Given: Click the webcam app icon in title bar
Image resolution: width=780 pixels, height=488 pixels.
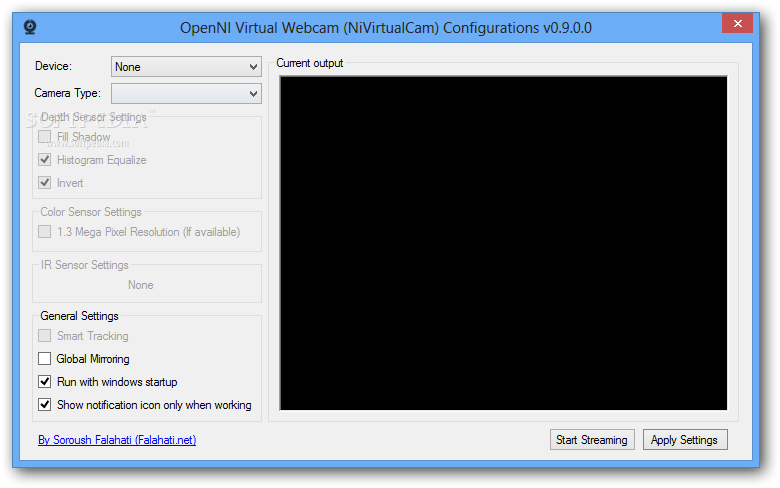Looking at the screenshot, I should pos(30,27).
